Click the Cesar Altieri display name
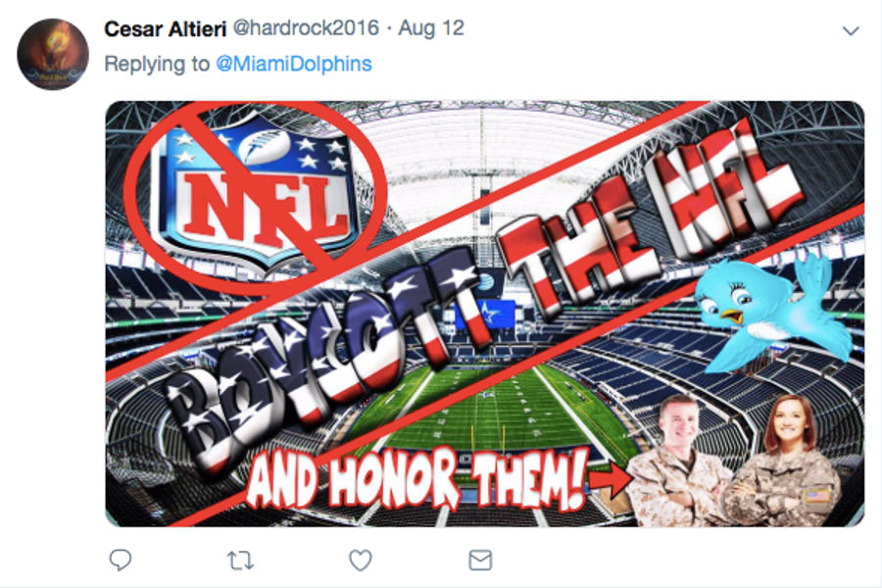The width and height of the screenshot is (882, 588). pos(166,28)
